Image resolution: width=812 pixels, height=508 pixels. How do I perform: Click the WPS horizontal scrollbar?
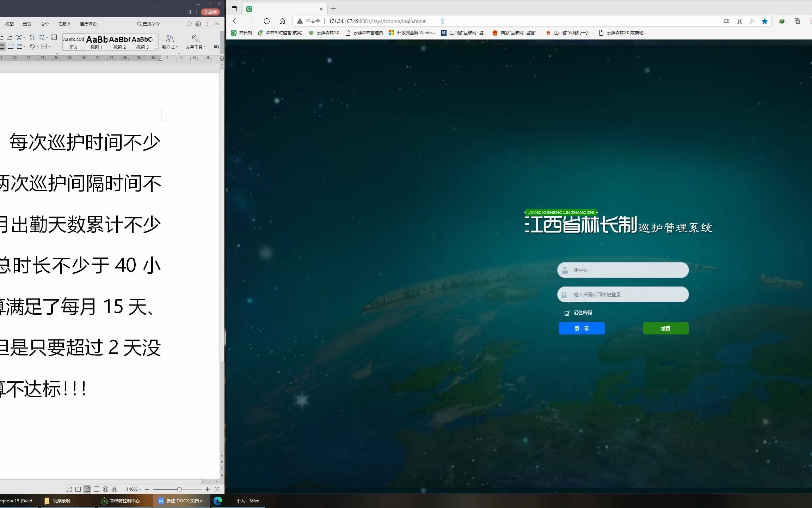click(x=101, y=482)
